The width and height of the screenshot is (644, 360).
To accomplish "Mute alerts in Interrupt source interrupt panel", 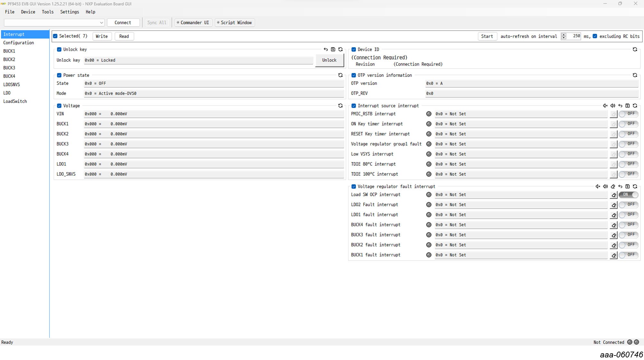I will point(605,106).
